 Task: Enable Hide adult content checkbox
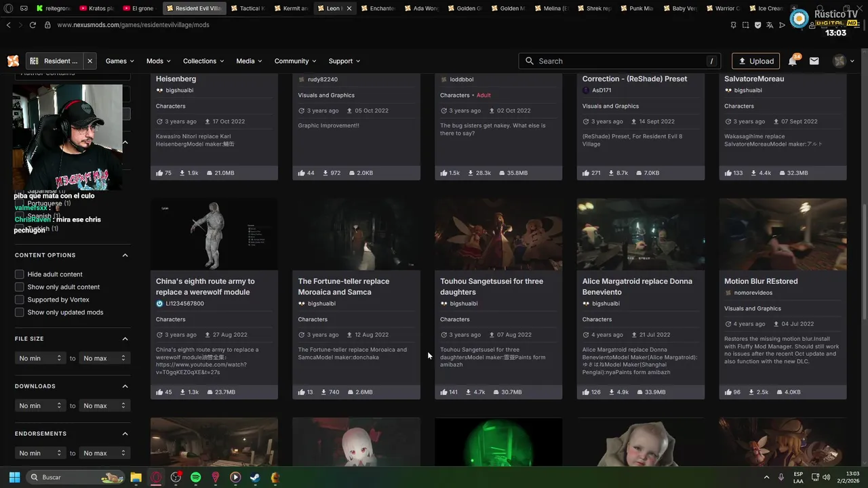pos(20,274)
